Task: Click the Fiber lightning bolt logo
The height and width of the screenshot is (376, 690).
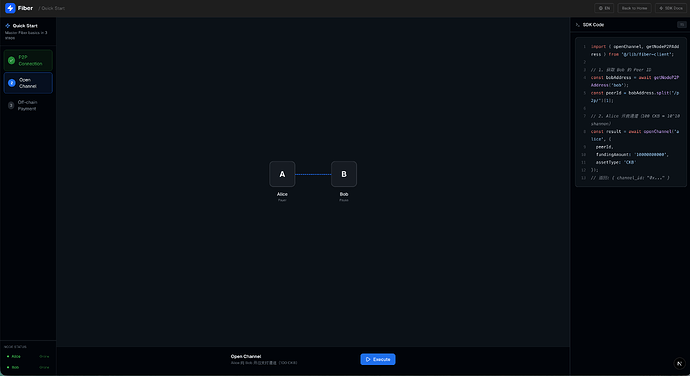Action: coord(10,8)
